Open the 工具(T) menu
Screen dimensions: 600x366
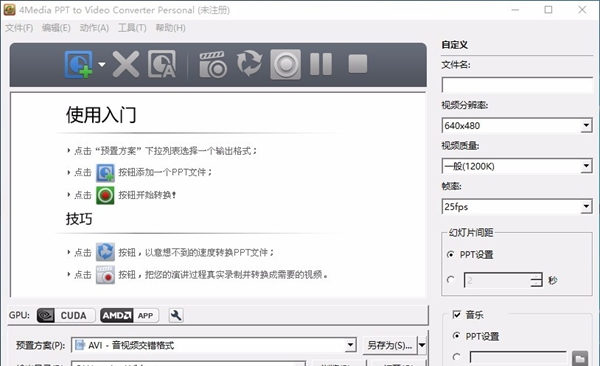[132, 28]
